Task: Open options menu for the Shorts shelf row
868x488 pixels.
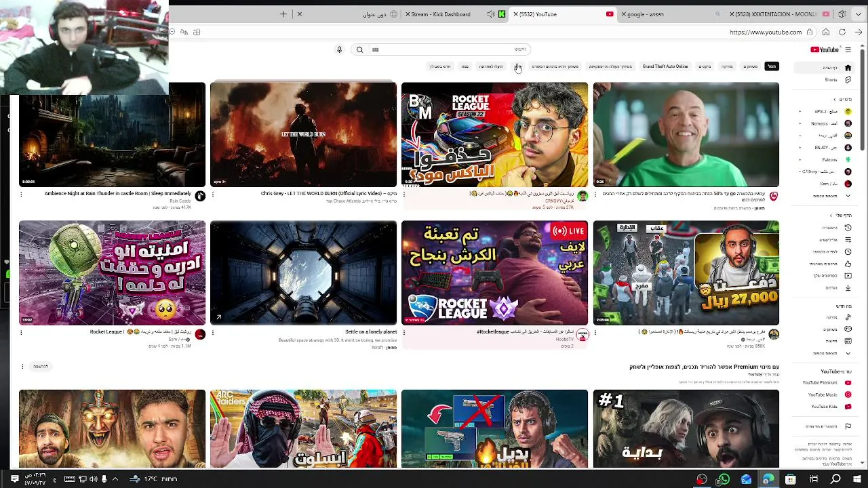Action: tap(22, 366)
